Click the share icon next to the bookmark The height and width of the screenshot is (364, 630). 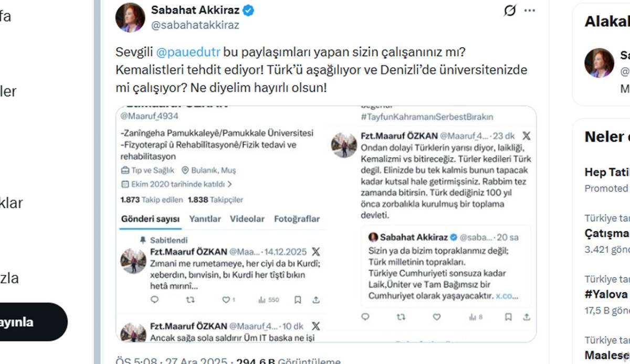pyautogui.click(x=316, y=300)
